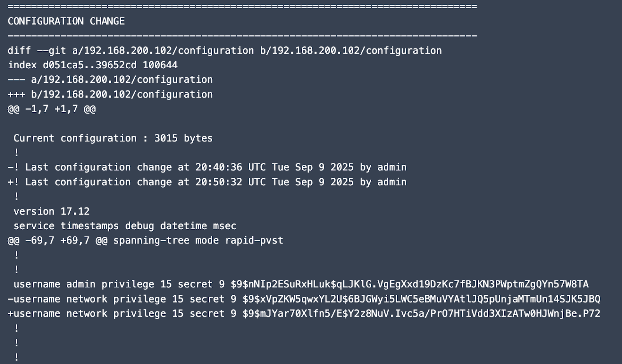Click the index d051ca5..39652cd hash line
Screen dimensions: 622x364
[93, 65]
